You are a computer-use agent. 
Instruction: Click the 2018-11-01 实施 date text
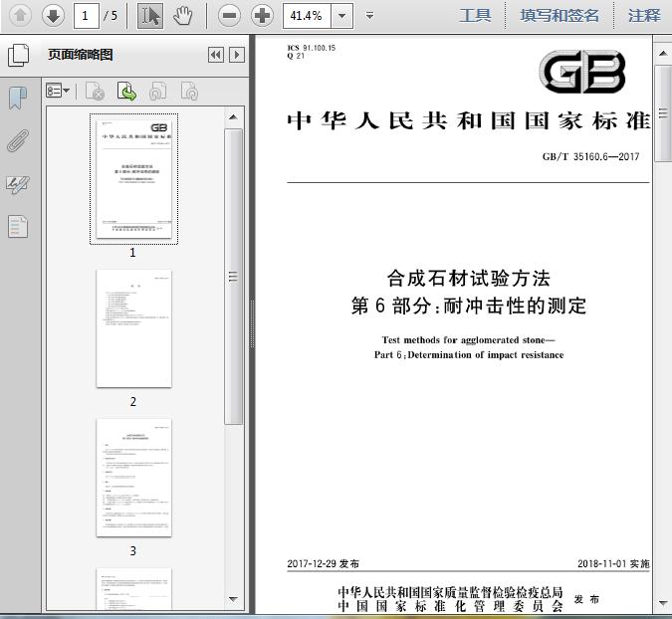tap(613, 563)
